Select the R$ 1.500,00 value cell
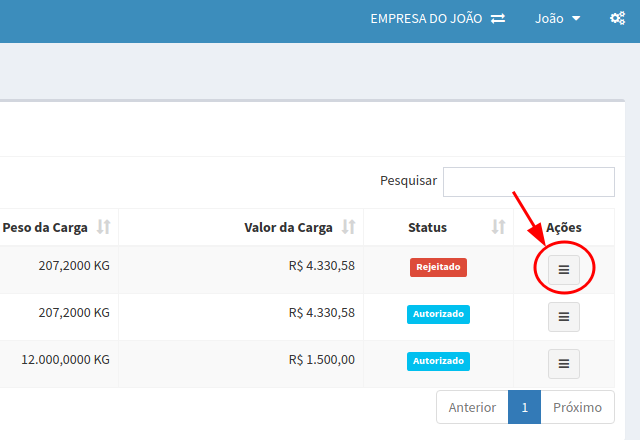Viewport: 640px width, 440px height. (x=321, y=360)
